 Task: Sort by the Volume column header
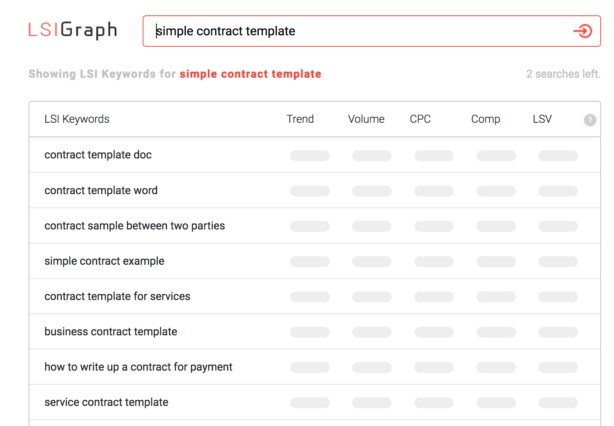[x=366, y=119]
